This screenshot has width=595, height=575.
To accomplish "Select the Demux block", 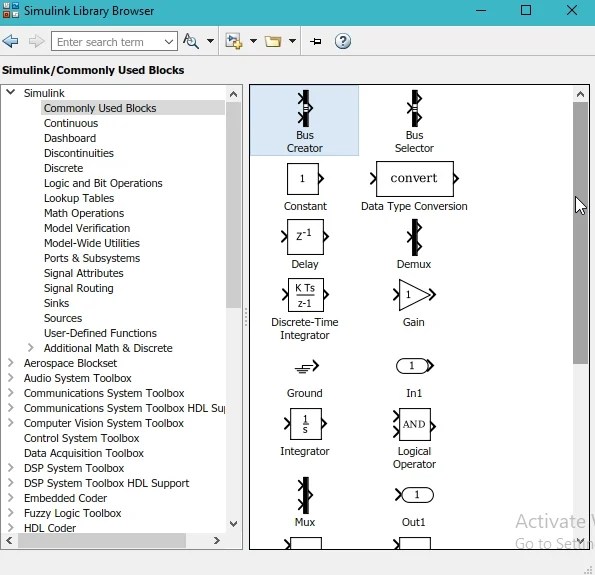I will (414, 244).
